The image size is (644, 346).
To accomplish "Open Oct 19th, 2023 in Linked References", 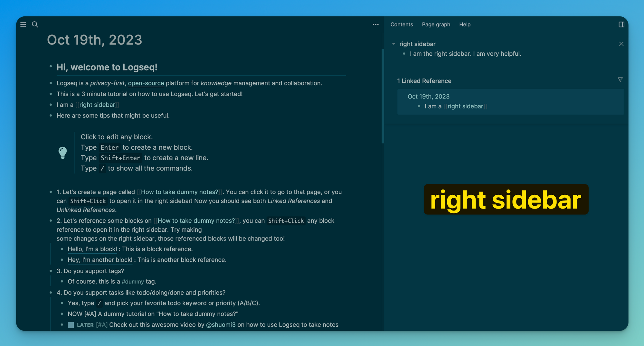I will coord(429,97).
